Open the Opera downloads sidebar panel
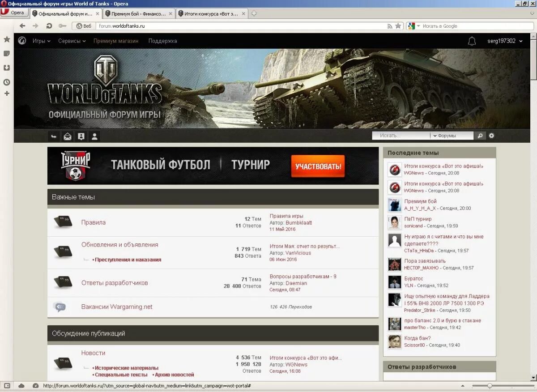 (7, 68)
